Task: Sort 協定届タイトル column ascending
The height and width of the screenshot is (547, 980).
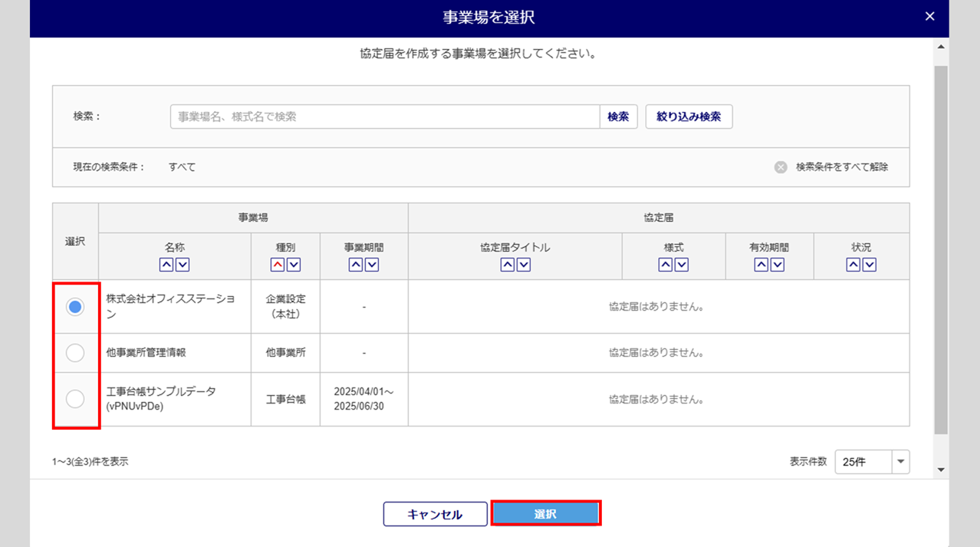Action: (x=507, y=265)
